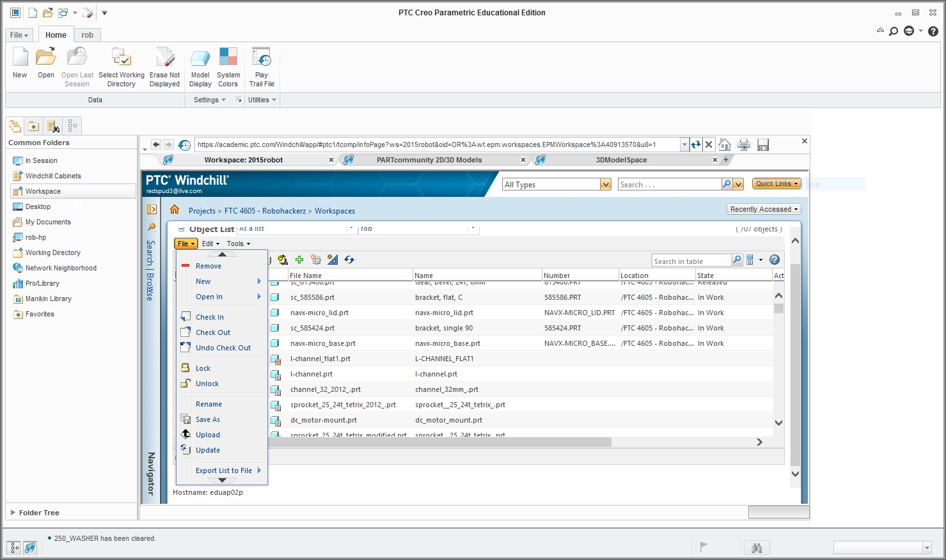Click the Windchill search magnifier icon
This screenshot has height=560, width=946.
coord(727,184)
